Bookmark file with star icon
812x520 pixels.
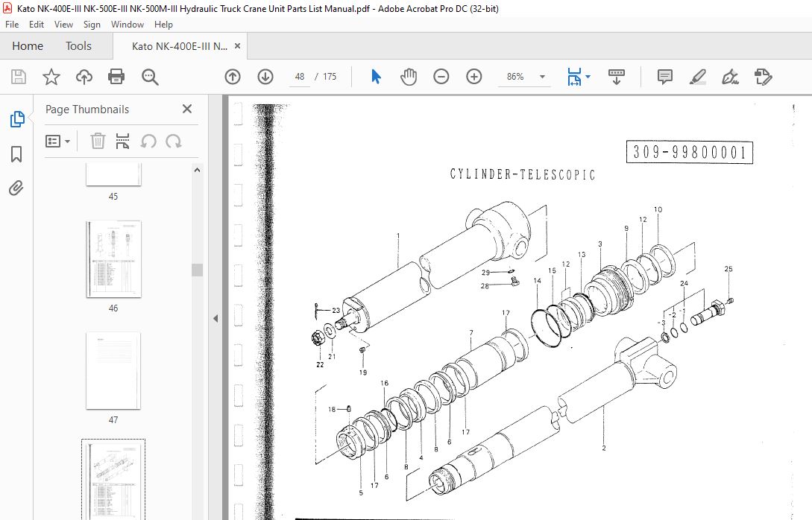click(51, 77)
